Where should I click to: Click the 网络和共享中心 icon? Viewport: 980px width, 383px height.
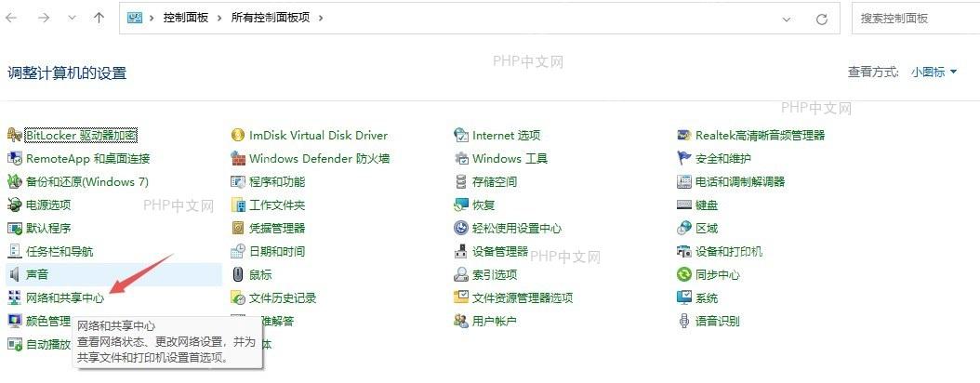click(14, 298)
